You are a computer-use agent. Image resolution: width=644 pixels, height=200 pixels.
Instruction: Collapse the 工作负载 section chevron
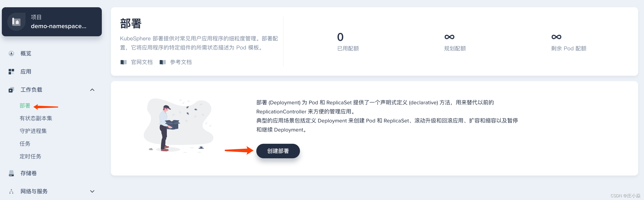click(x=92, y=90)
